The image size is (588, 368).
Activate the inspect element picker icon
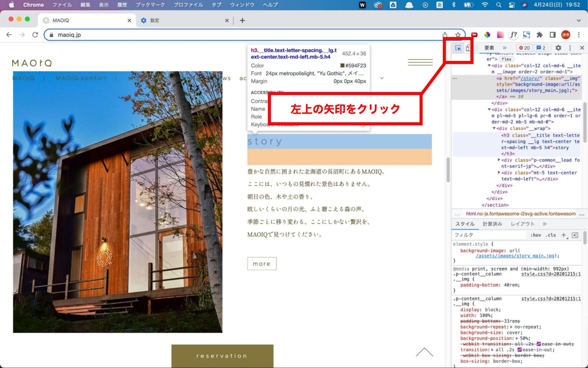pos(458,48)
